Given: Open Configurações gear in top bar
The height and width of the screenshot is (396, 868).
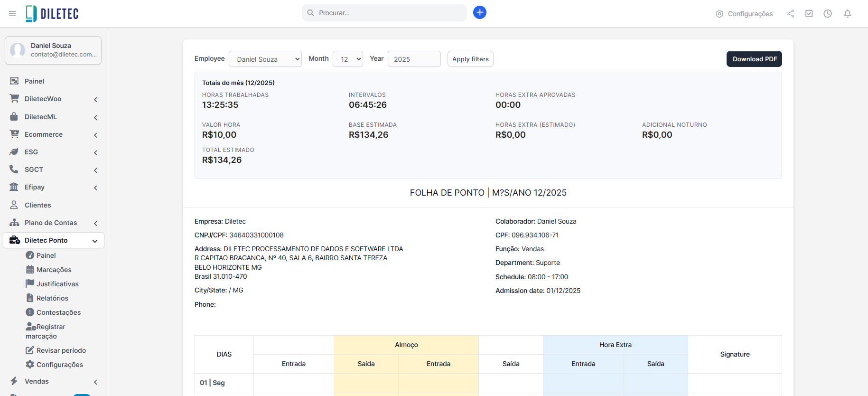Looking at the screenshot, I should click(x=744, y=14).
